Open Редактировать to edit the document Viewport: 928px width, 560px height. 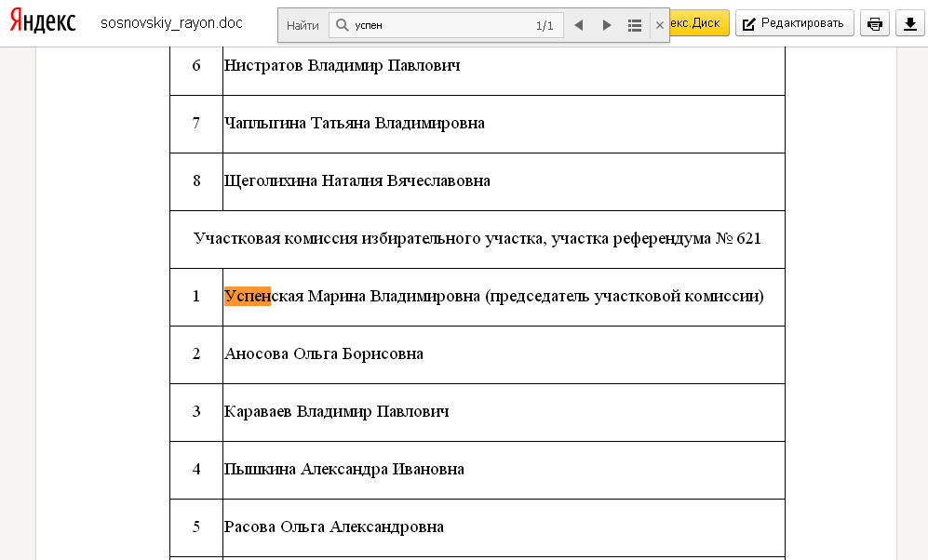[794, 23]
